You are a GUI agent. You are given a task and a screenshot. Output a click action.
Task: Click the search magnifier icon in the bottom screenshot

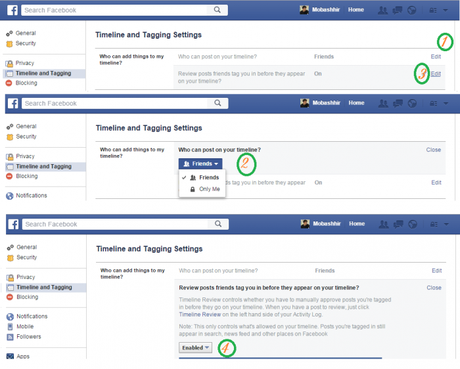tap(218, 224)
